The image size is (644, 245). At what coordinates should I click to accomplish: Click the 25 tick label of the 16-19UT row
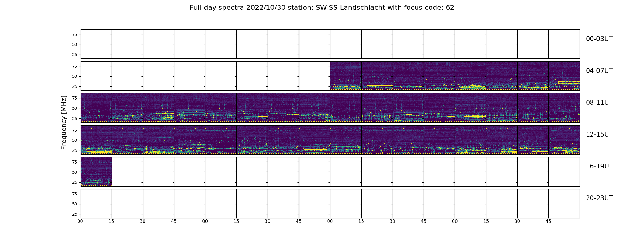coord(75,182)
